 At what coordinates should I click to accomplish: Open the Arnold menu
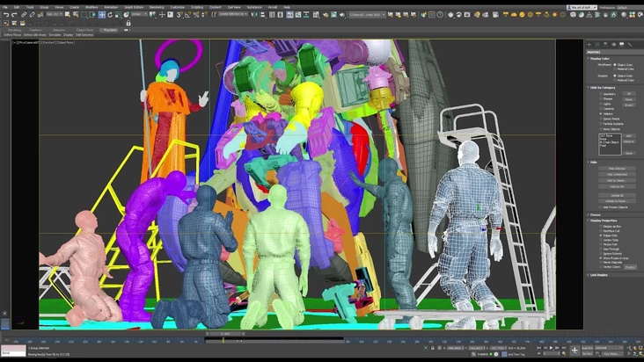click(273, 7)
